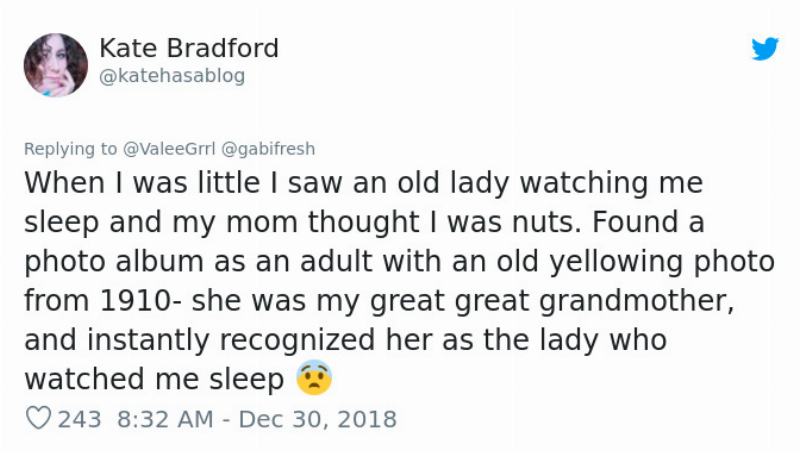800x452 pixels.
Task: Click the fearful face emoji
Action: (x=313, y=379)
